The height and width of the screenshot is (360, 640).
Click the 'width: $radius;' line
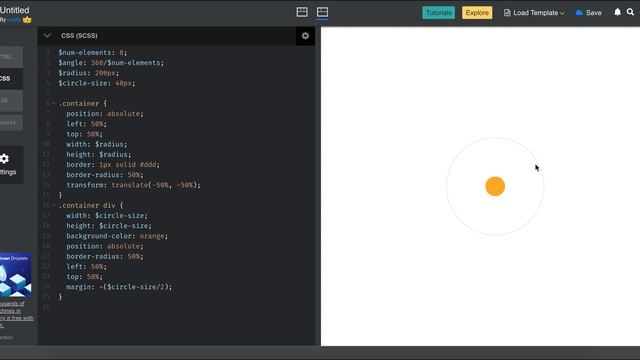point(97,144)
